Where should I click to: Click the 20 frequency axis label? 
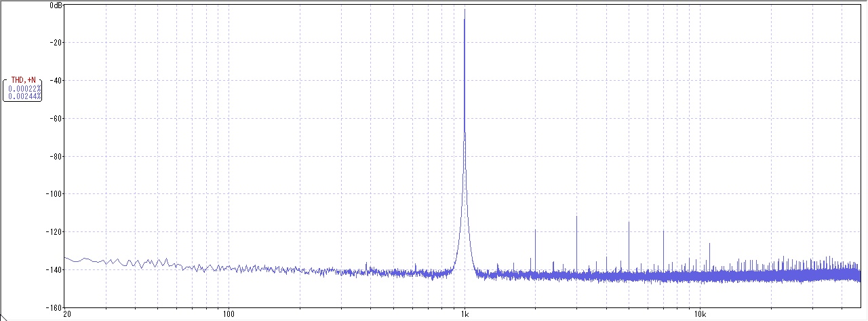point(66,315)
